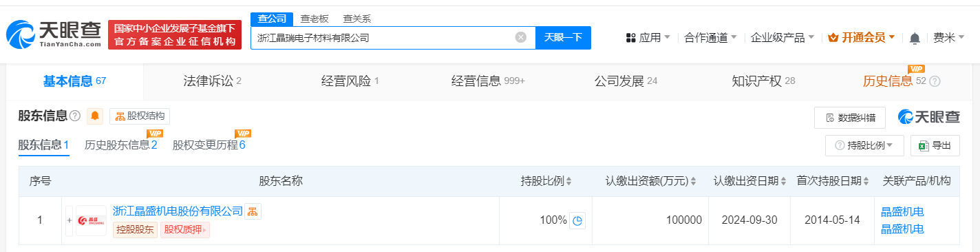Viewport: 980px width, 252px height.
Task: Expand the shareholder row plus toggle
Action: click(69, 220)
